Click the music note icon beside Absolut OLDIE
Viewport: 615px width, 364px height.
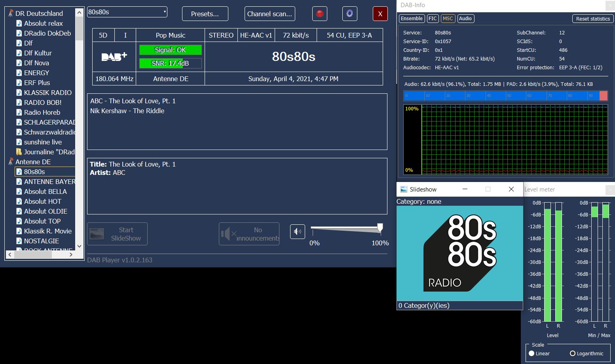click(x=19, y=211)
